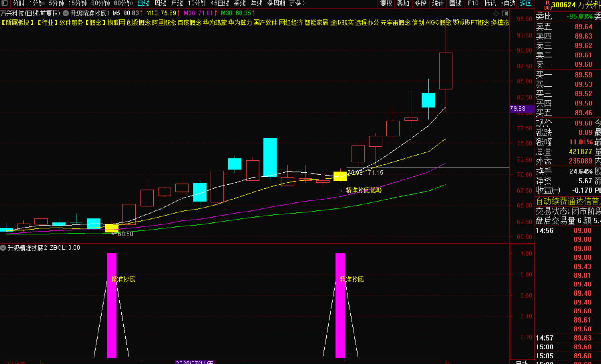Open the 升级精准抄底2 indicator dropdown arrow
The height and width of the screenshot is (364, 601).
click(x=3, y=248)
